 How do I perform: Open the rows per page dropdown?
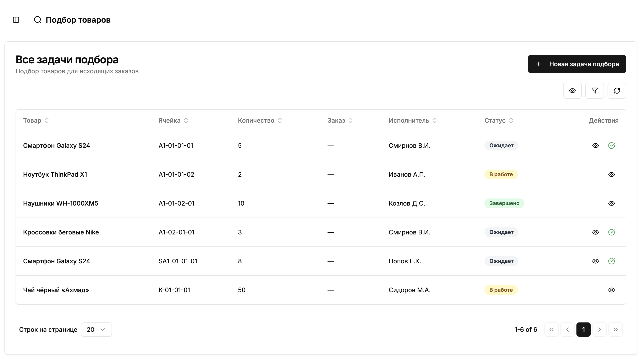(x=96, y=330)
